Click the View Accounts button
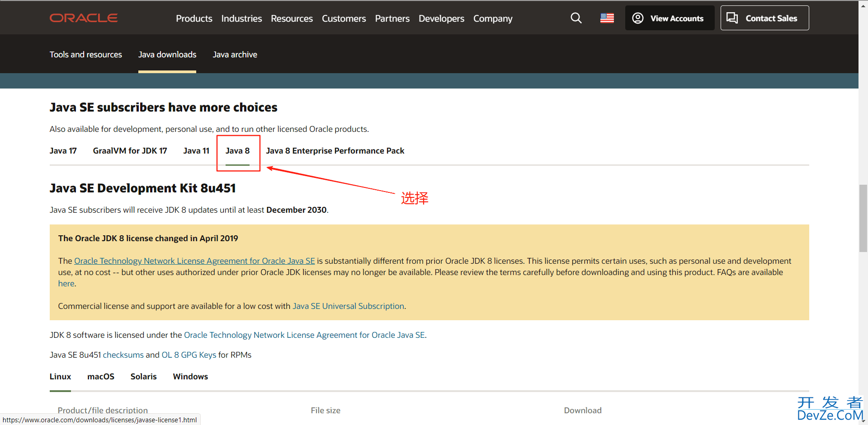Screen dimensions: 868x425 click(x=670, y=18)
